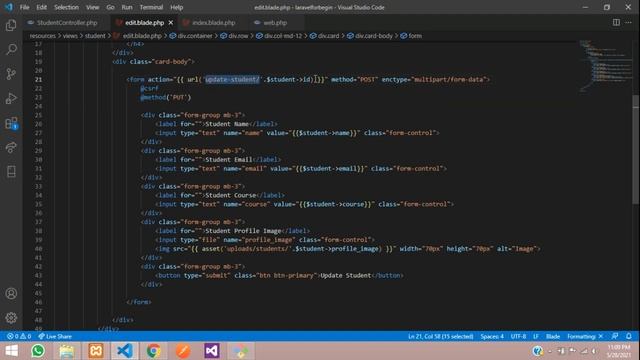Open the Accounts menu icon
The image size is (640, 360).
pyautogui.click(x=11, y=293)
